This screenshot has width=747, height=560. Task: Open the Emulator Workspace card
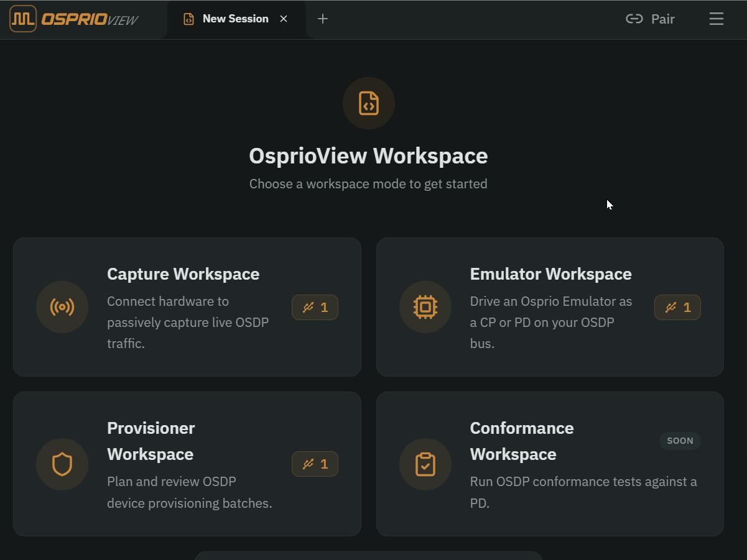click(x=550, y=307)
